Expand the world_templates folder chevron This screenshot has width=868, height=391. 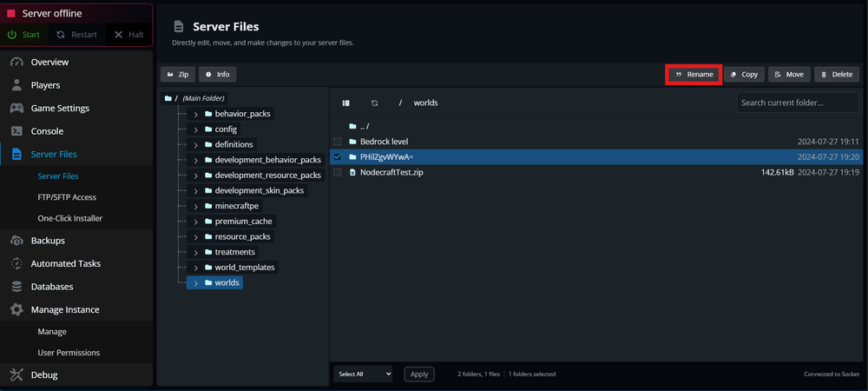(196, 268)
